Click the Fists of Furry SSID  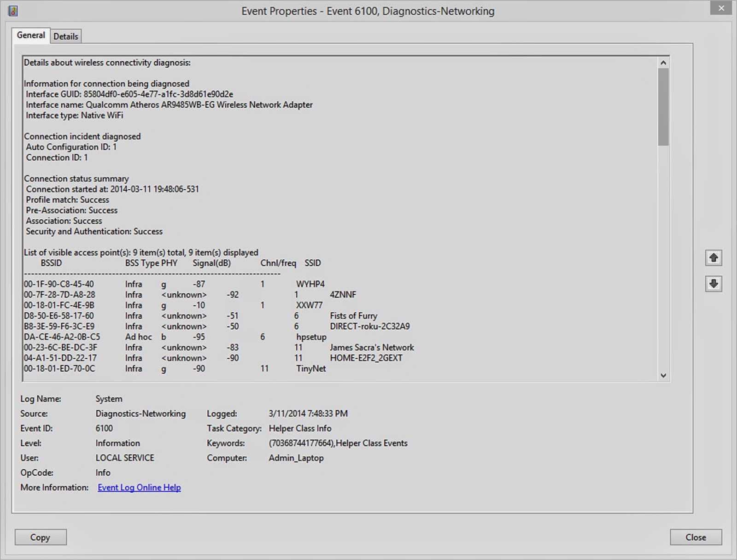354,316
